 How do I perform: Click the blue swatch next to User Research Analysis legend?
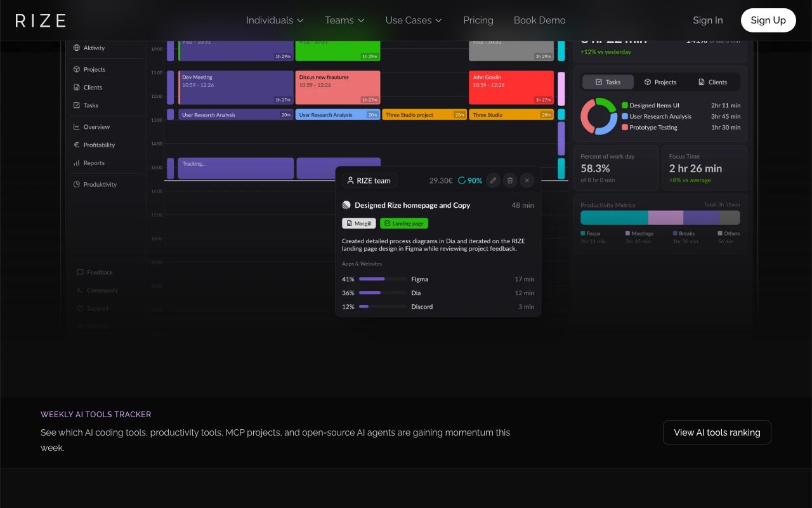point(625,116)
